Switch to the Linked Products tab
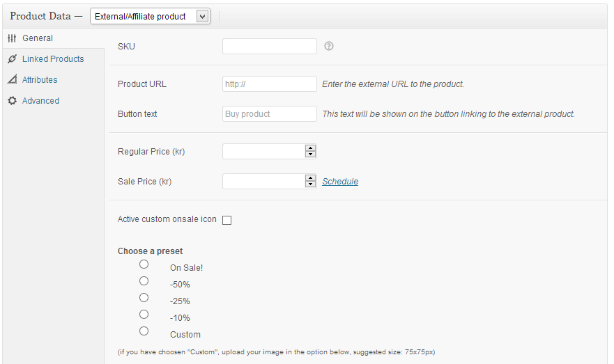The width and height of the screenshot is (614, 364). [x=53, y=59]
